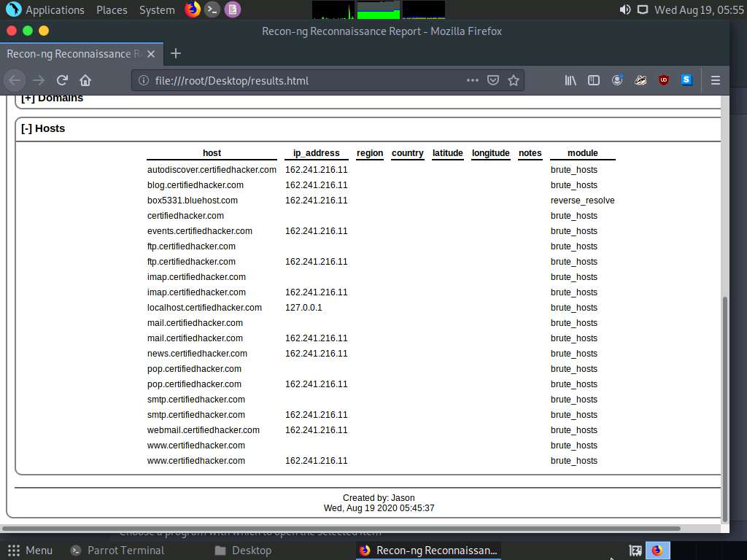747x560 pixels.
Task: Click webmail.certifiedhacker.com host entry
Action: (x=204, y=430)
